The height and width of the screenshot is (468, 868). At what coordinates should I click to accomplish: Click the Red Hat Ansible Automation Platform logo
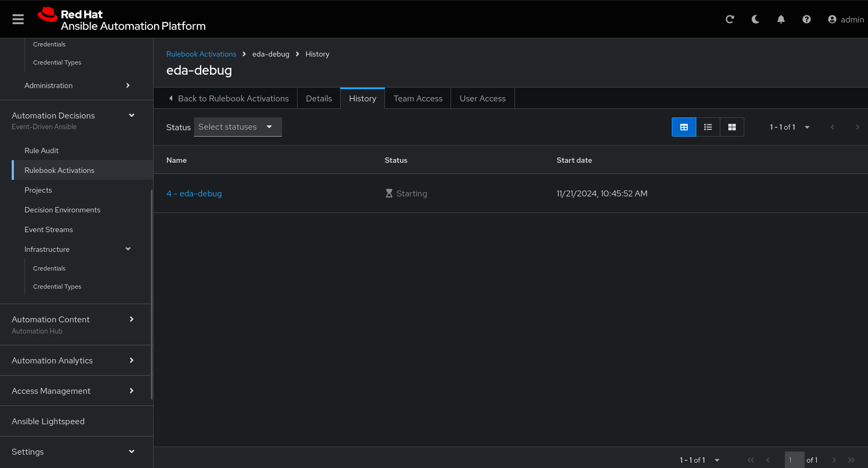[x=122, y=19]
